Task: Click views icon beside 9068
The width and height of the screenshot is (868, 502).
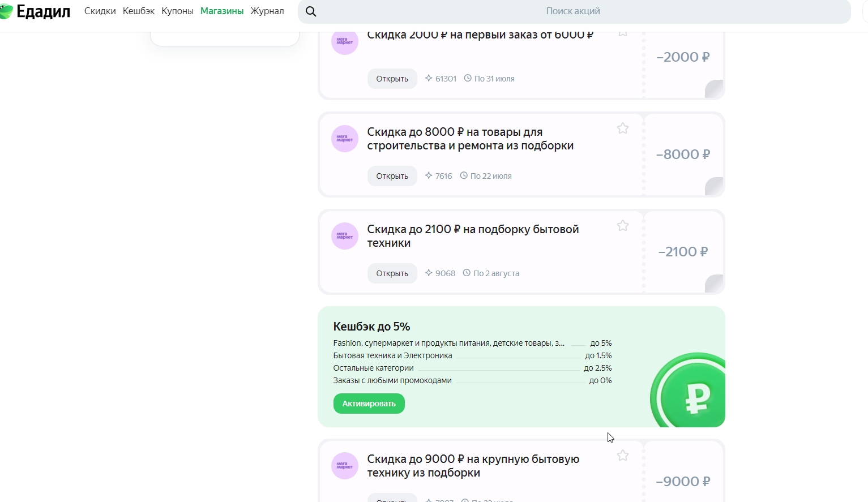Action: [x=429, y=273]
